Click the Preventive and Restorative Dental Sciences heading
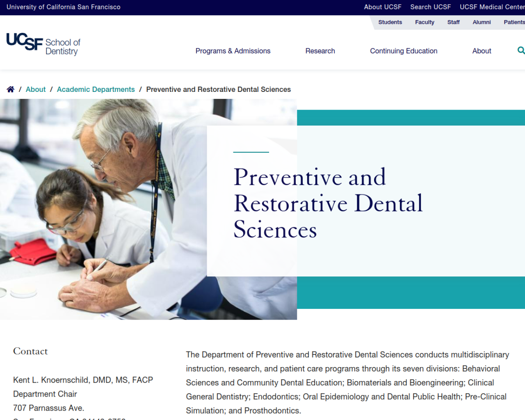The width and height of the screenshot is (525, 420). tap(328, 203)
